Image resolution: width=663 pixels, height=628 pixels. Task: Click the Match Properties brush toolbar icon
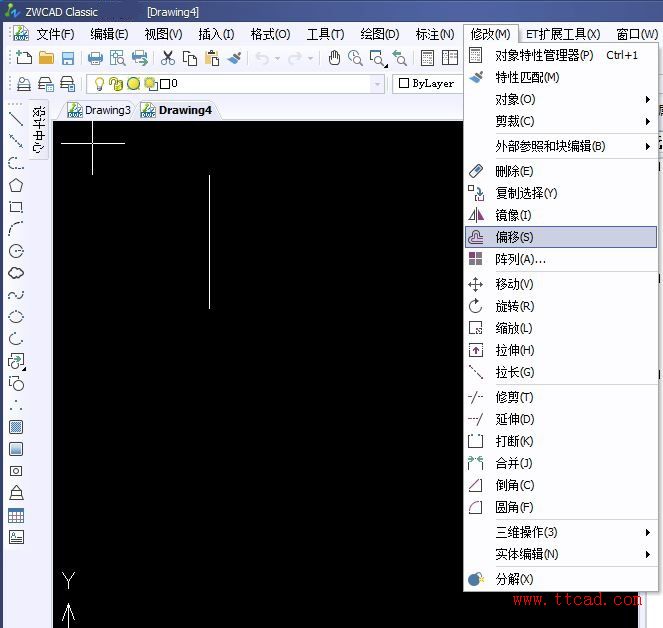(234, 58)
